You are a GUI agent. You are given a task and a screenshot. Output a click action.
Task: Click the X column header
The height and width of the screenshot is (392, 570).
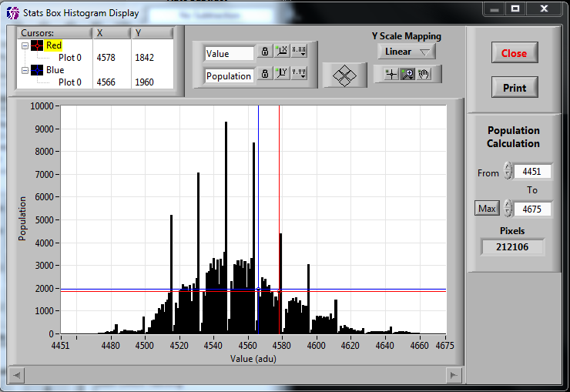click(x=112, y=33)
